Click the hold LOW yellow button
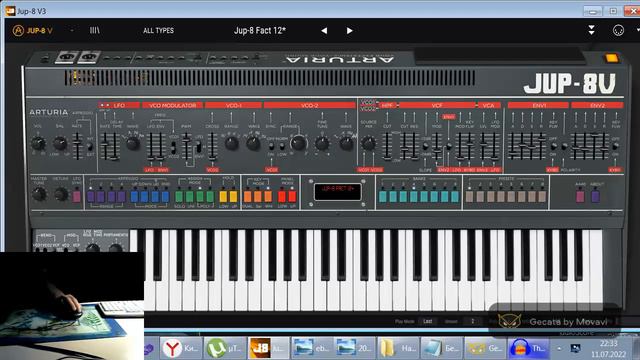 (223, 197)
